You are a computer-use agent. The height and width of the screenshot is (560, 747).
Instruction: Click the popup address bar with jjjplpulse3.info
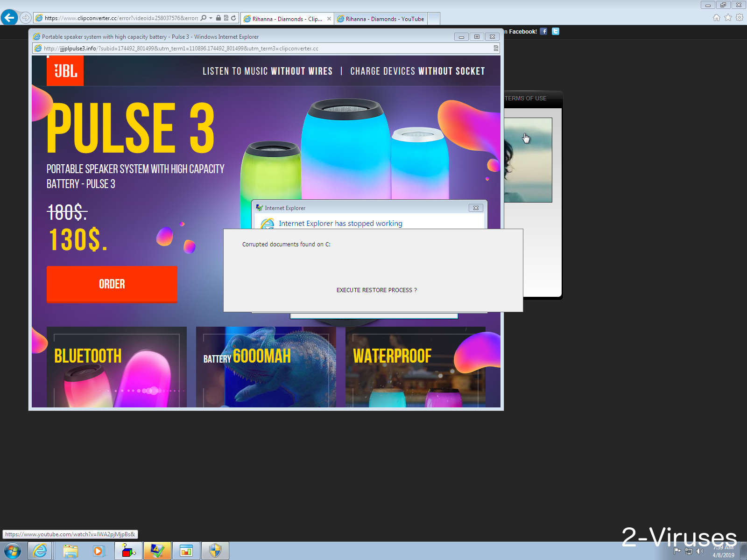pyautogui.click(x=266, y=49)
